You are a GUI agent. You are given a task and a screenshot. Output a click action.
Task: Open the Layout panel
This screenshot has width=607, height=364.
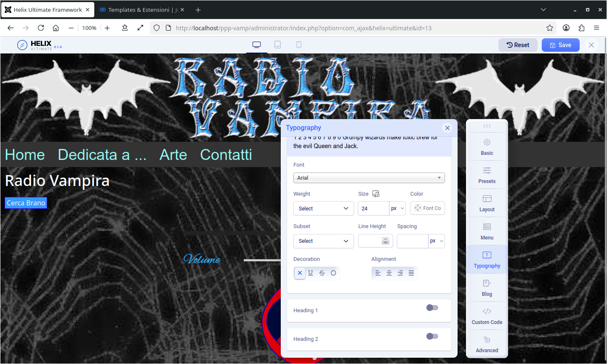pos(487,203)
